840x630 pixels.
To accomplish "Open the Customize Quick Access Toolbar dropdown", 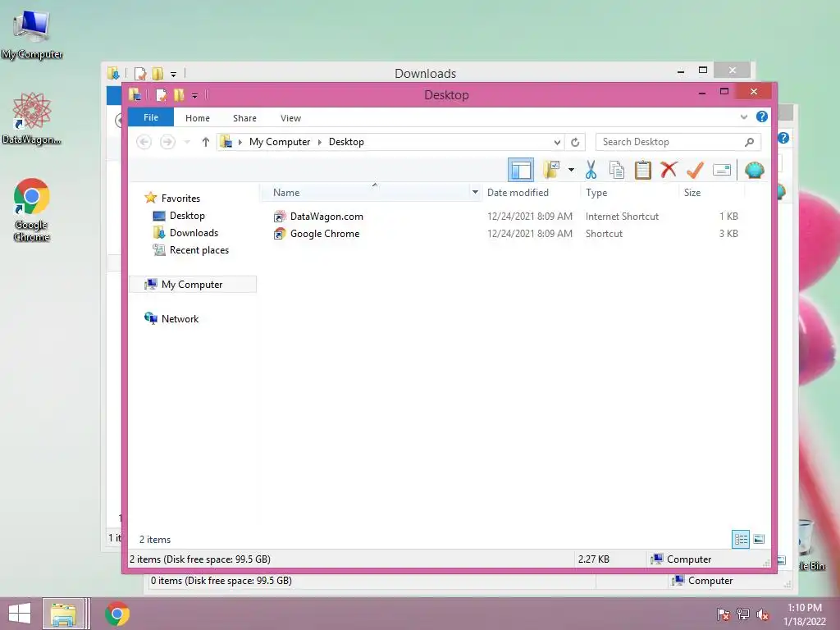I will click(x=194, y=96).
